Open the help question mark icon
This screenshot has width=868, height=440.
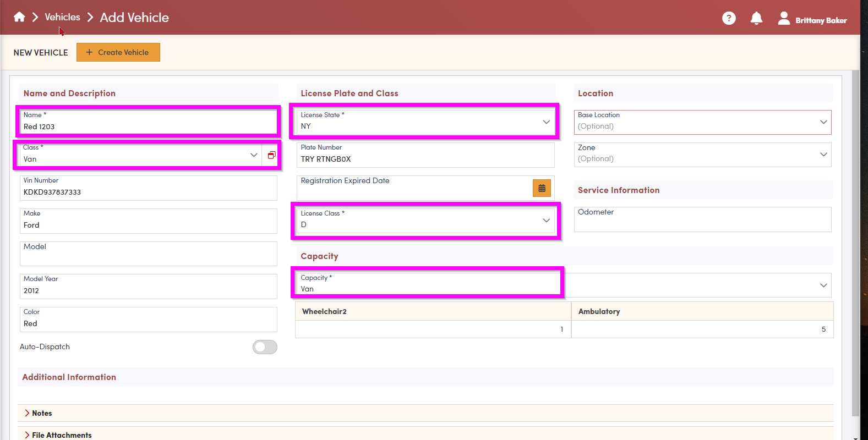click(729, 18)
